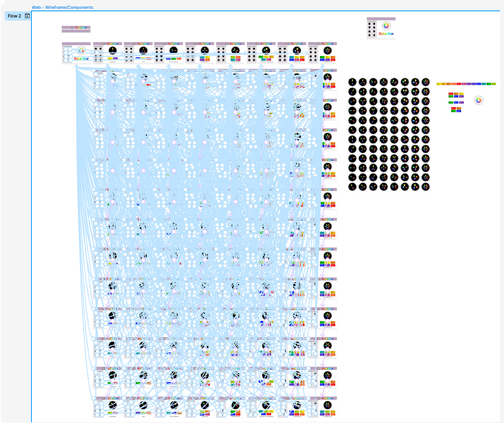This screenshot has width=504, height=423.
Task: Click the red swatch in the long swatch strip
Action: pos(459,84)
